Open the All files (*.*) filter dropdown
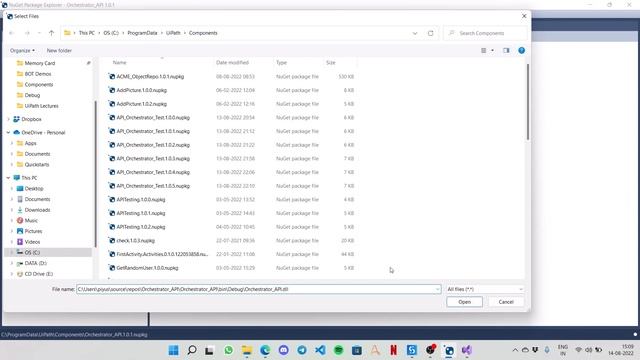This screenshot has width=640, height=360. coord(485,289)
